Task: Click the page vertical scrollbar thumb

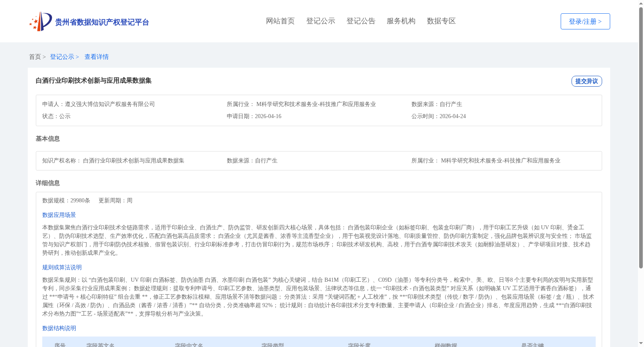Action: (x=641, y=138)
